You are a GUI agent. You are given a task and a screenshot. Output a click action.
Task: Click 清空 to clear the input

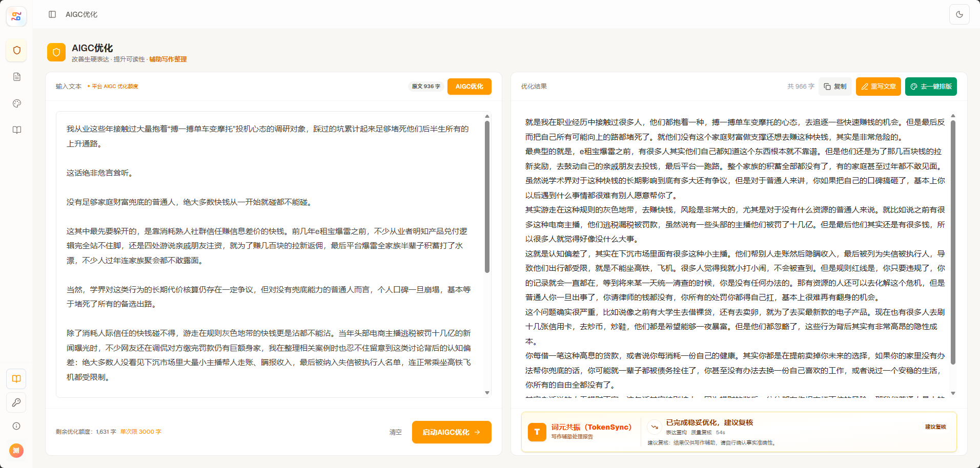(396, 432)
